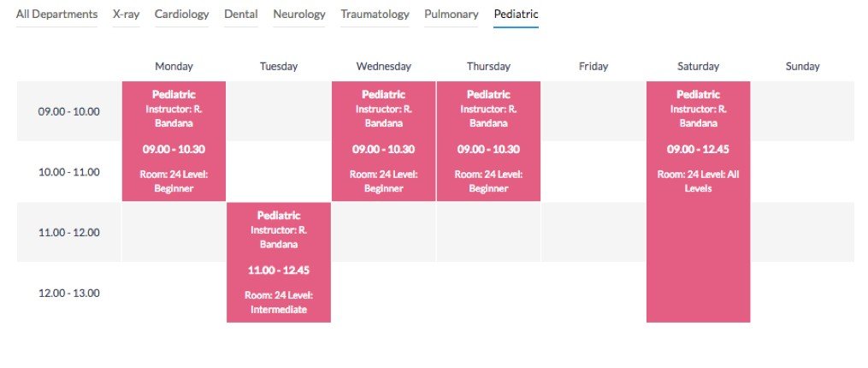Viewport: 868px width, 368px height.
Task: Click the Pediatric title in Tuesday's event
Action: [279, 215]
